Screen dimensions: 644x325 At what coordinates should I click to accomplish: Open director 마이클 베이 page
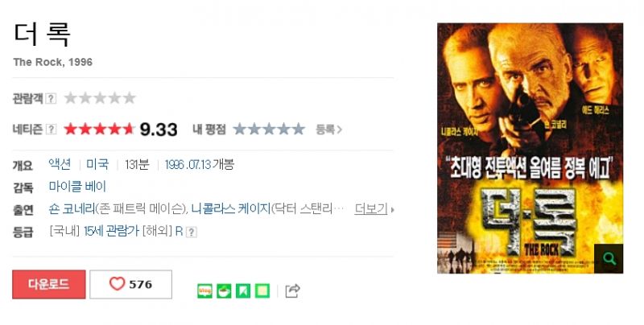(77, 187)
